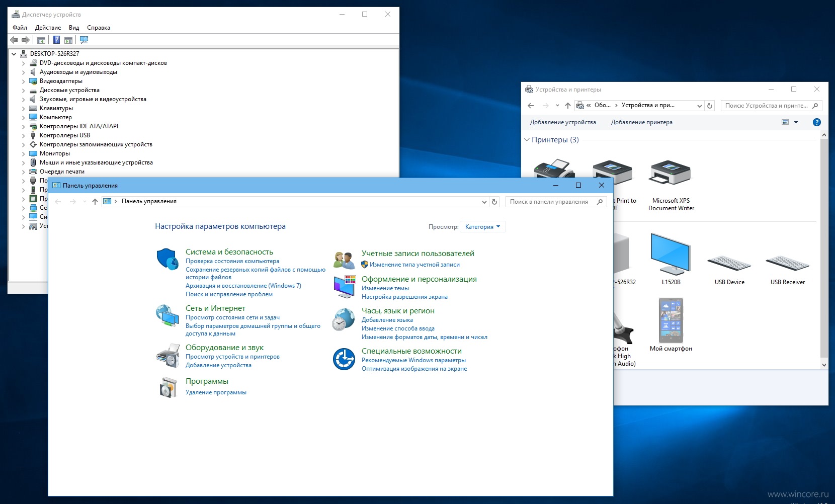Collapse the DESKTOP-526R327 root node
This screenshot has width=835, height=504.
[x=14, y=54]
